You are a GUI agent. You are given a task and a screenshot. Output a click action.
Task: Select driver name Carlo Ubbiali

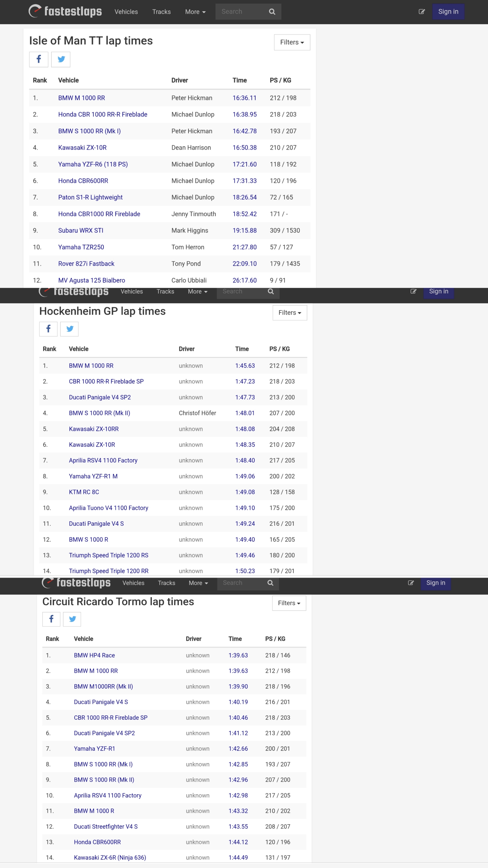[x=189, y=281]
